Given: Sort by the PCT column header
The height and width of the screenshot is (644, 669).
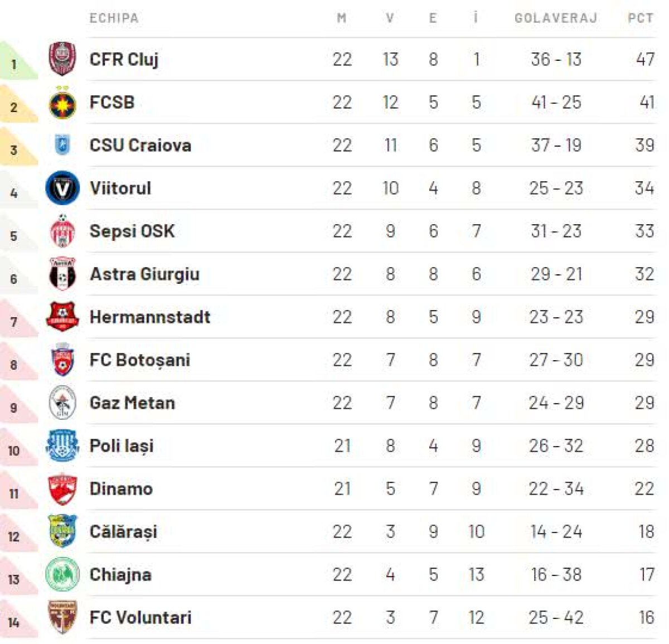Looking at the screenshot, I should [641, 18].
